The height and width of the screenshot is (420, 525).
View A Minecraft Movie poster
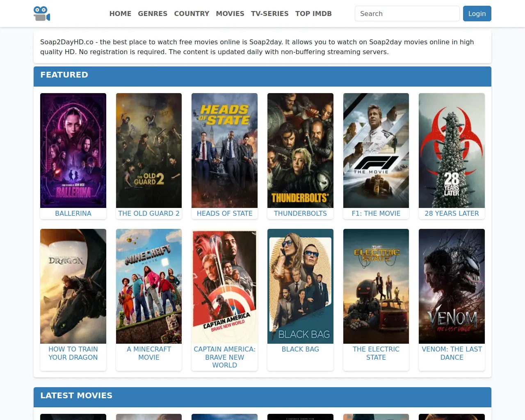[149, 286]
